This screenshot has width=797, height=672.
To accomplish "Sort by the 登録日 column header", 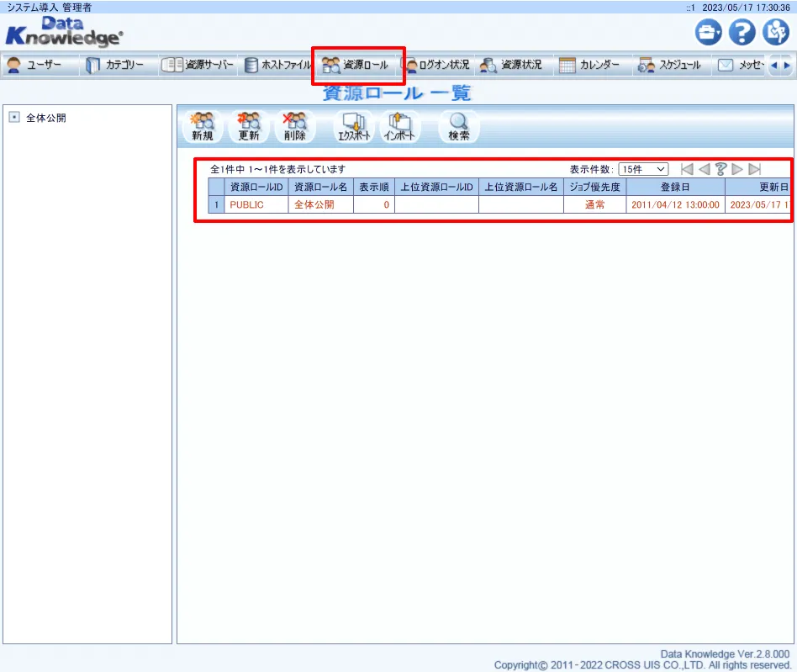I will (674, 187).
